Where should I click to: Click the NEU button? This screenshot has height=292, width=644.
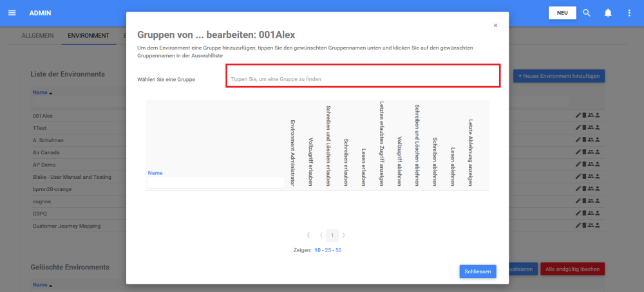(x=562, y=13)
